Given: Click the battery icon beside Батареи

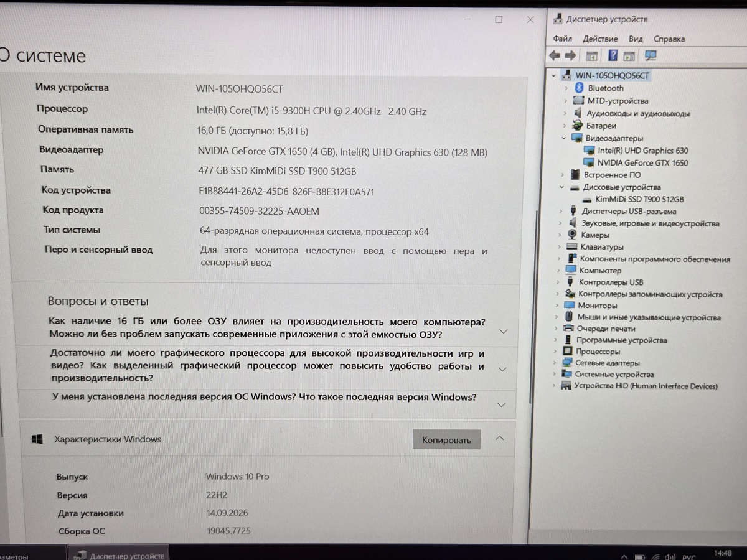Looking at the screenshot, I should click(576, 126).
